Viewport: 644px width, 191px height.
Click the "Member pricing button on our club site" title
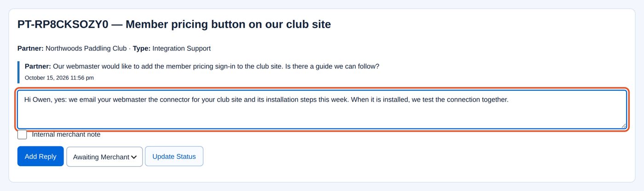228,24
